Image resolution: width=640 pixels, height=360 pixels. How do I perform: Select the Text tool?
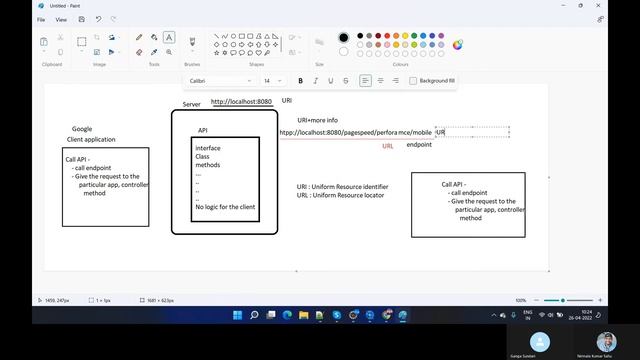[x=169, y=37]
